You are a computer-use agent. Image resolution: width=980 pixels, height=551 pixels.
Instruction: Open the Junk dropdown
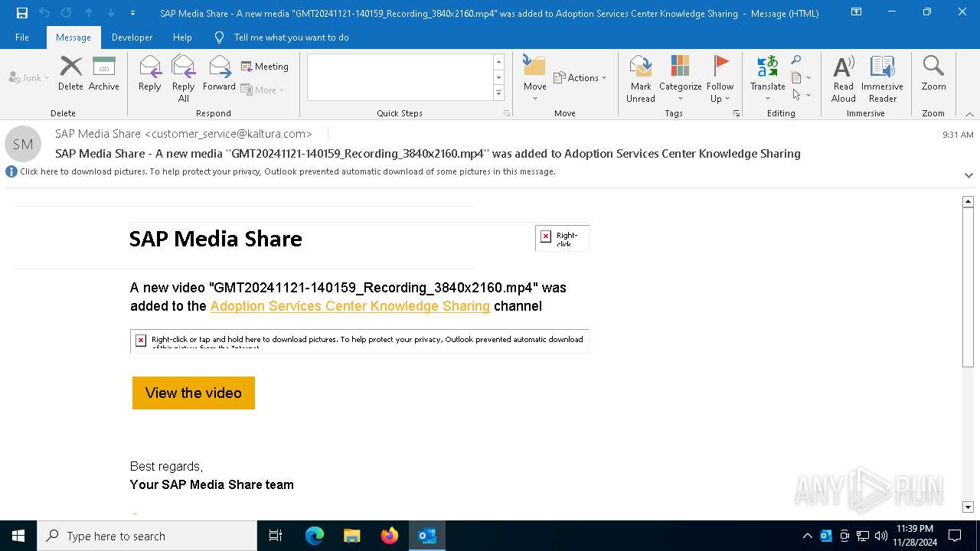click(29, 77)
